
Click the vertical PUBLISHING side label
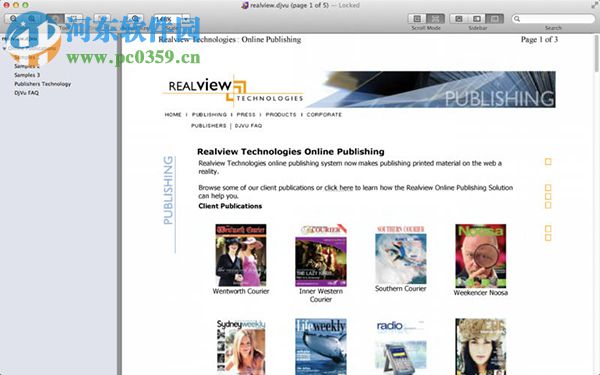pyautogui.click(x=168, y=190)
